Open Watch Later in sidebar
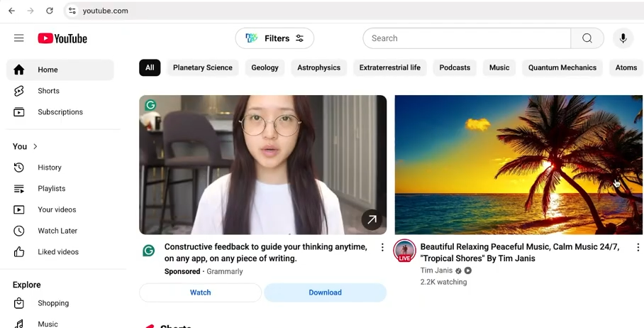 click(x=57, y=231)
